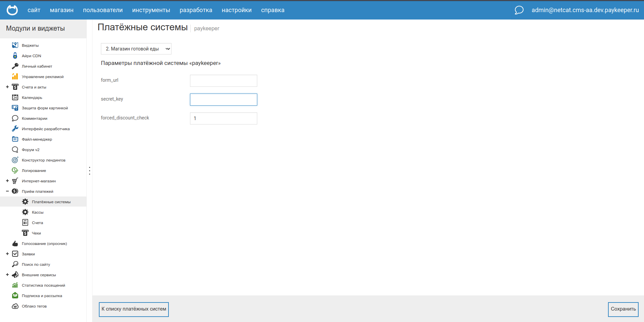Click the Айри CDN lock icon
The image size is (644, 322).
(x=15, y=56)
